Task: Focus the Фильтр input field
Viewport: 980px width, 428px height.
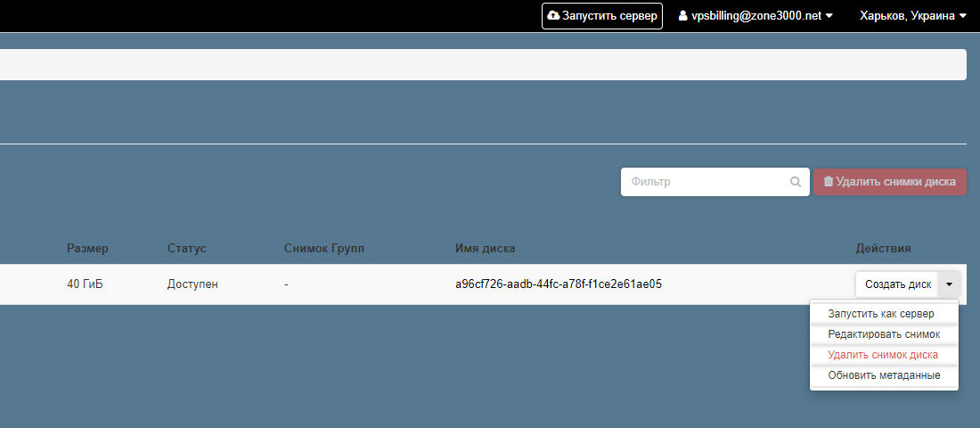Action: (715, 182)
